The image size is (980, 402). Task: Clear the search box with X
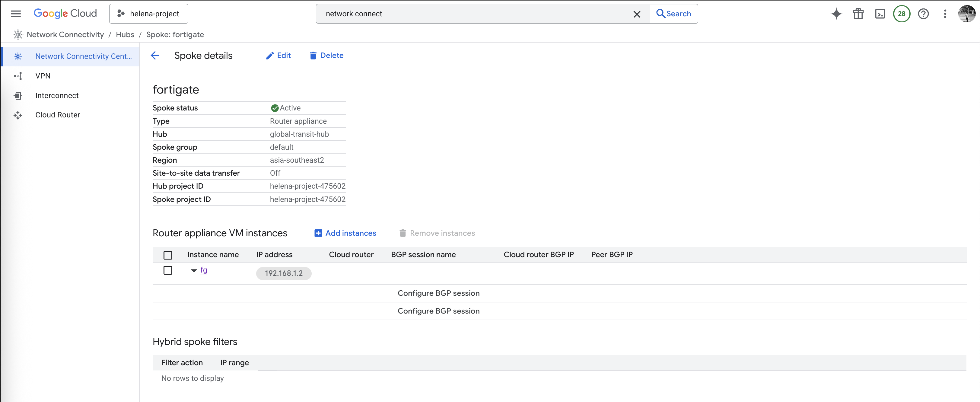(636, 14)
